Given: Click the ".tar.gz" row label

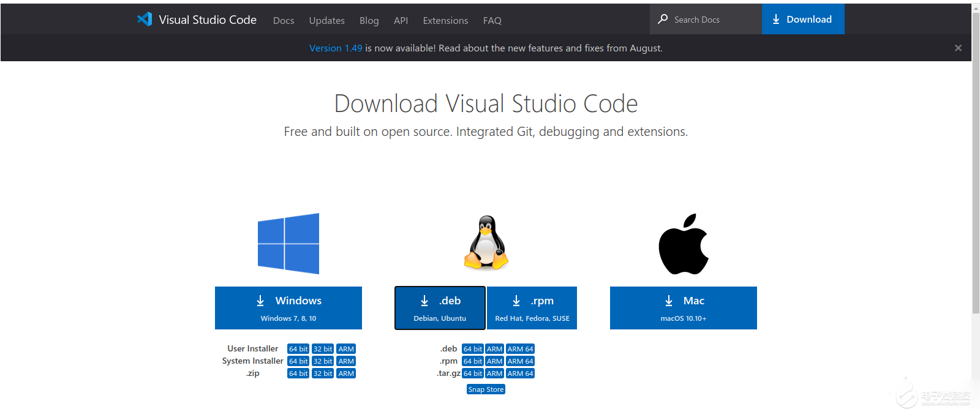Looking at the screenshot, I should [448, 373].
